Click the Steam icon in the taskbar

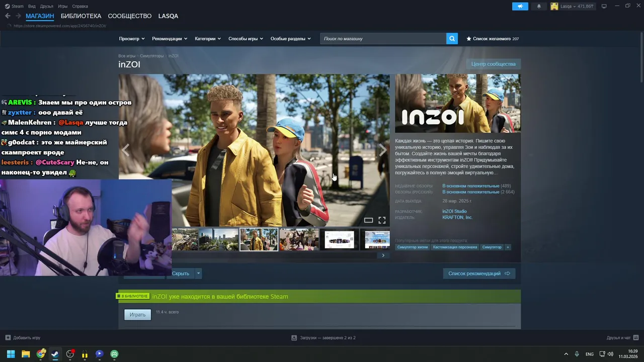pyautogui.click(x=55, y=354)
